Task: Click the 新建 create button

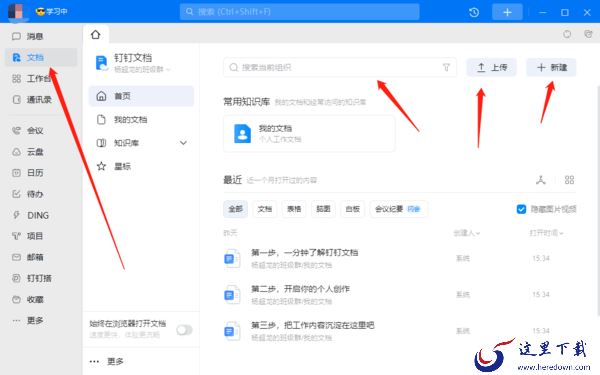Action: (x=551, y=68)
